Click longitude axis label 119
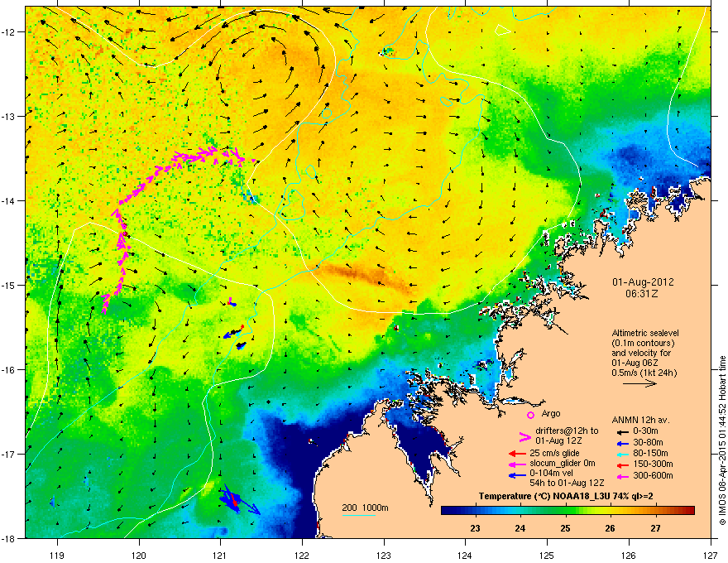 coord(57,555)
